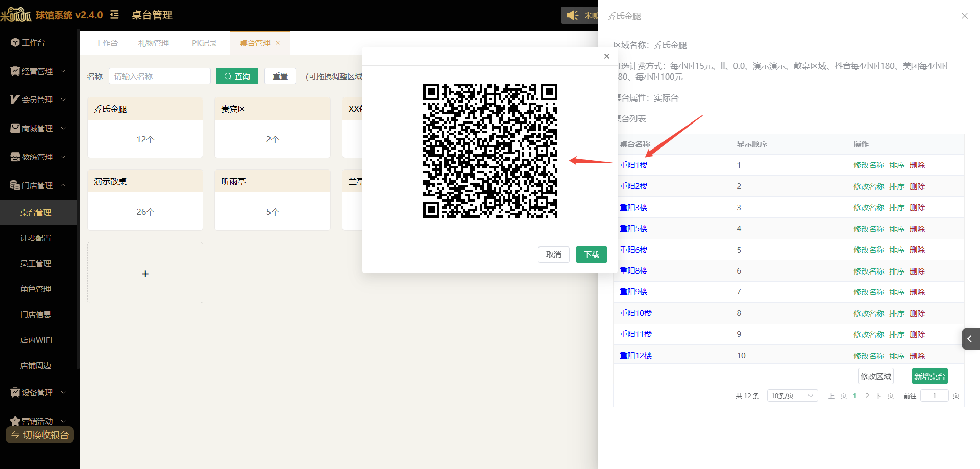This screenshot has height=469, width=980.
Task: Open 桌台管理 in the sidebar
Action: 38,212
